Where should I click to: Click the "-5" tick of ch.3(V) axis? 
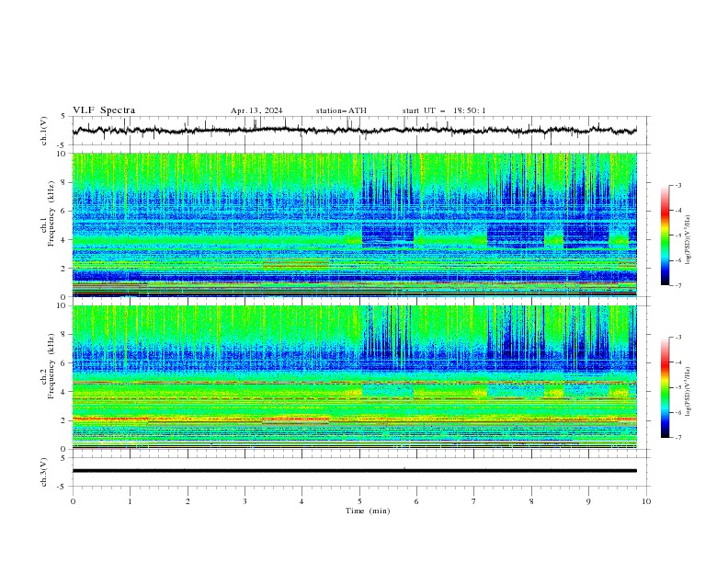63,487
